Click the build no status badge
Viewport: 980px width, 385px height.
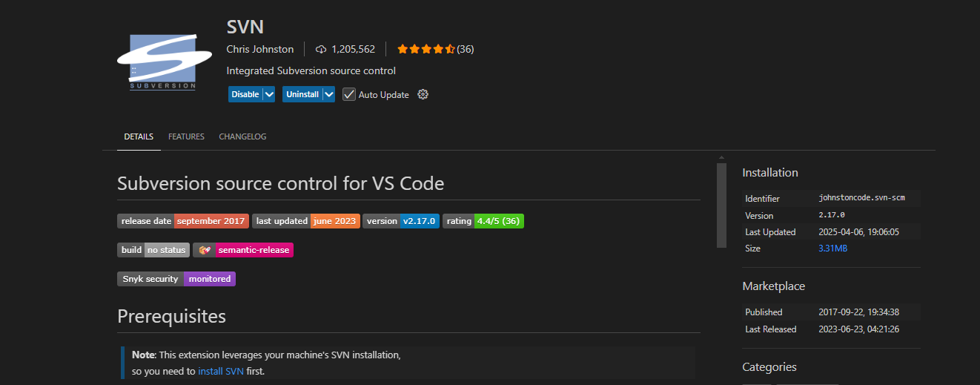pos(153,250)
